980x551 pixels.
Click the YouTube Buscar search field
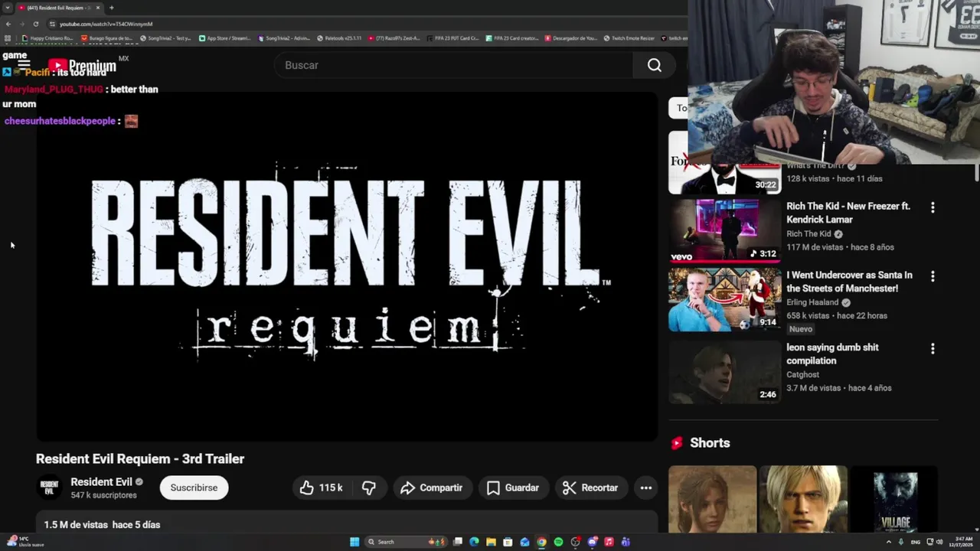point(455,65)
